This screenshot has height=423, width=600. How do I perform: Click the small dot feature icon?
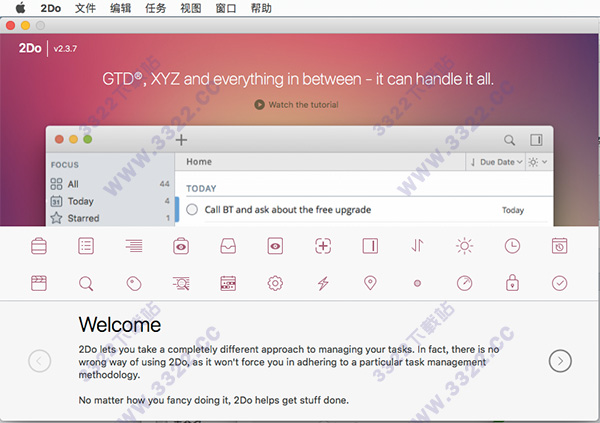417,283
